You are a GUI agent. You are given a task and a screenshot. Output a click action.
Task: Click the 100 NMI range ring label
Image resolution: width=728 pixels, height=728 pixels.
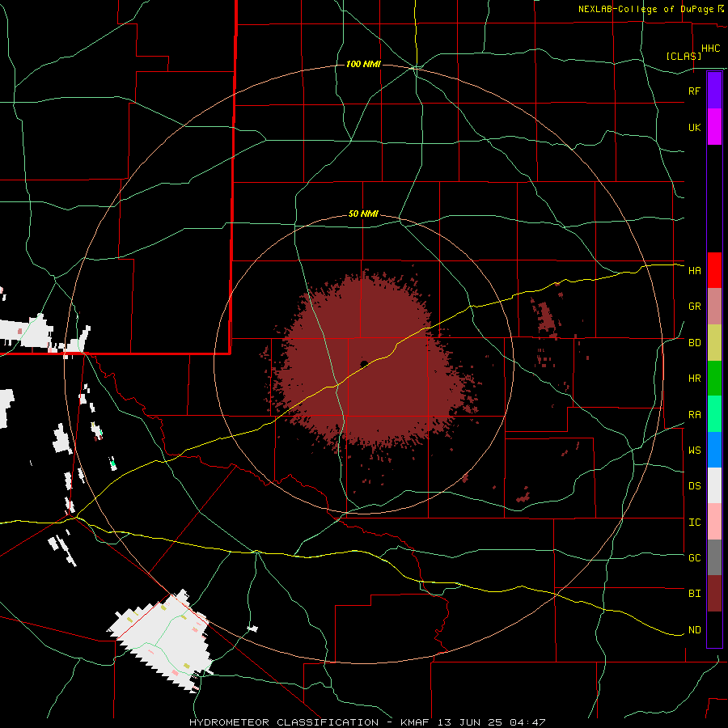363,64
